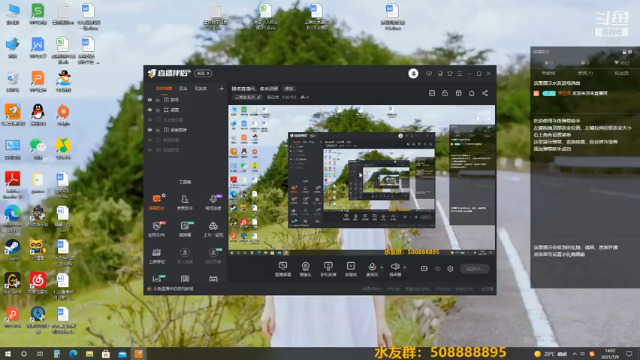Screen dimensions: 640x360
Task: Switch to the second scene tab
Action: tap(183, 89)
